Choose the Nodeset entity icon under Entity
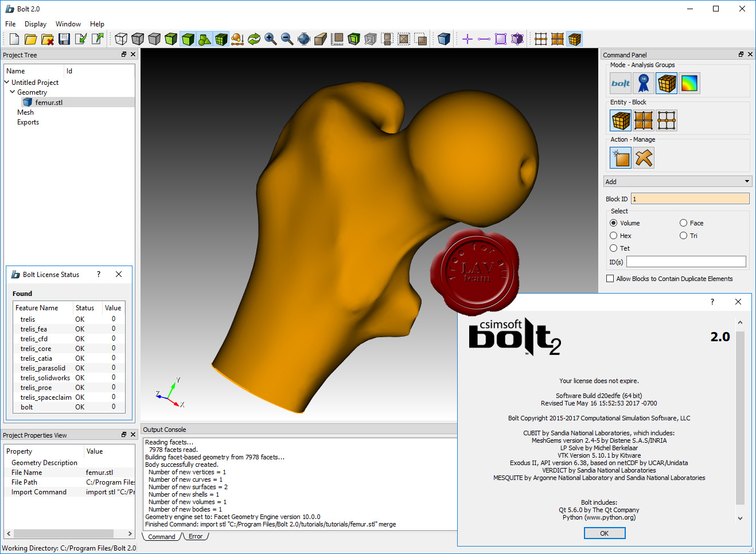 click(667, 120)
